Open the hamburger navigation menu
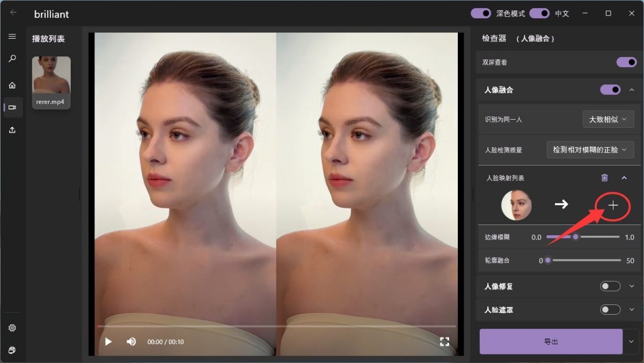 12,37
